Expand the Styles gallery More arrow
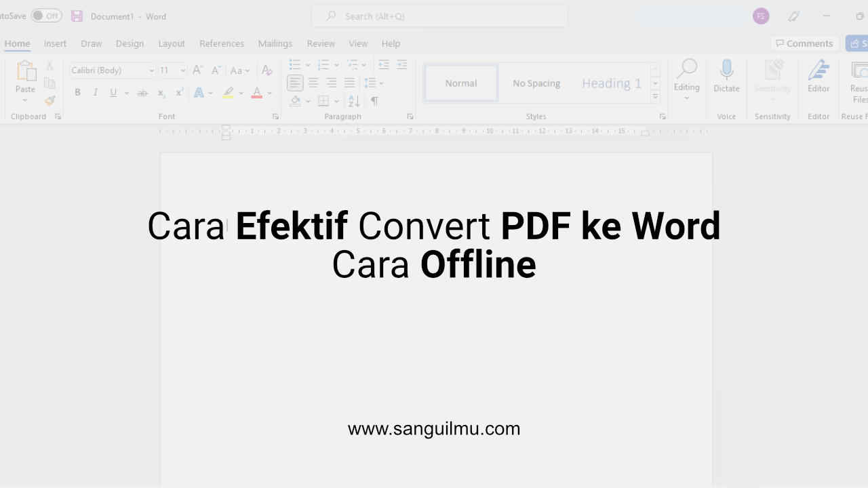 [656, 97]
